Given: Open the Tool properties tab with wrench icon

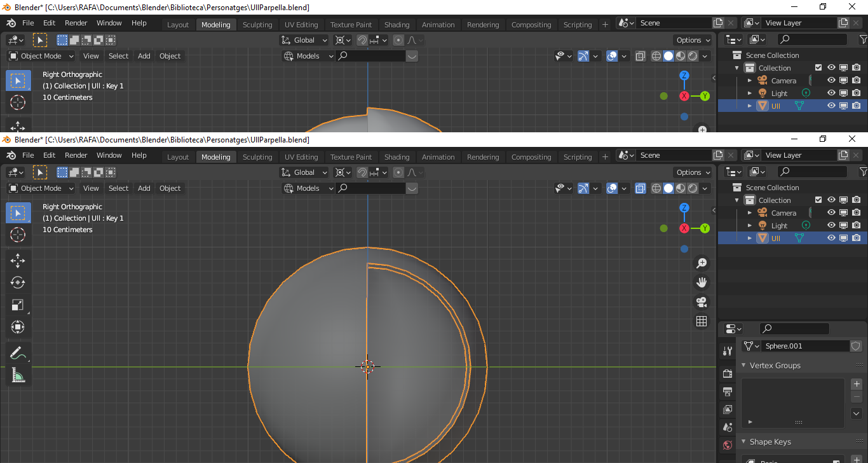Looking at the screenshot, I should (x=728, y=351).
